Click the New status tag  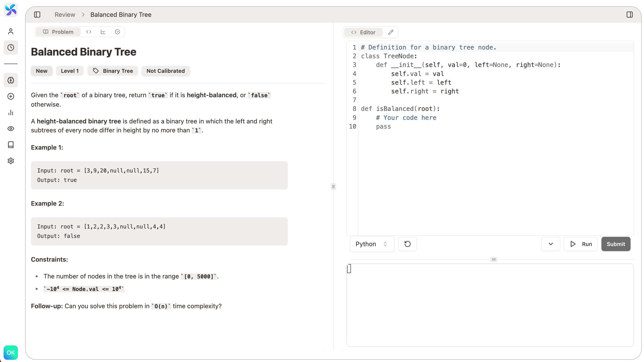click(x=41, y=71)
